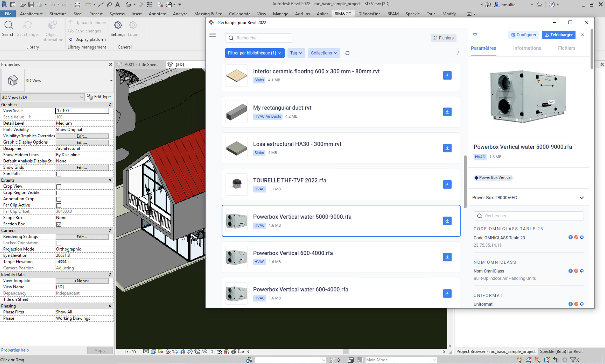Click the main Rechercher search field
Viewport: 605px width, 364px height.
tap(259, 38)
